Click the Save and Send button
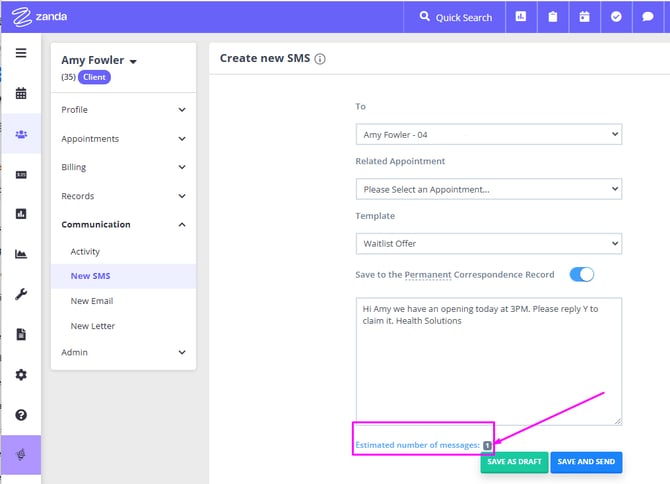This screenshot has height=484, width=670. point(585,461)
